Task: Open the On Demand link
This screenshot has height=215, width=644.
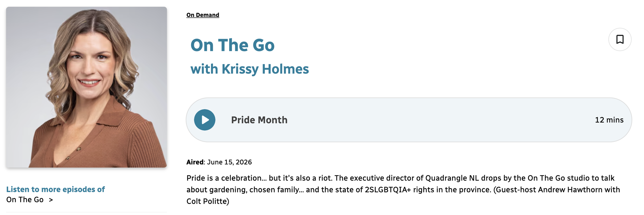Action: click(203, 15)
